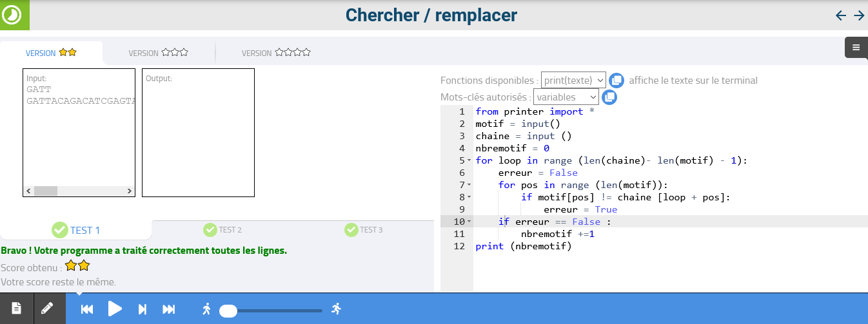The width and height of the screenshot is (868, 324).
Task: Click the slow walking person speed icon
Action: [206, 309]
